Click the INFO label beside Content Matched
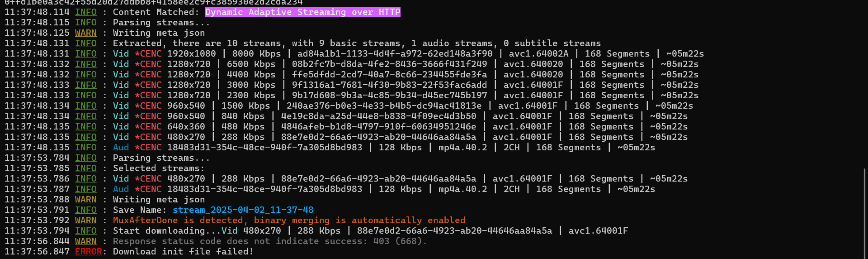Screen dimensions: 868x259 coord(85,12)
